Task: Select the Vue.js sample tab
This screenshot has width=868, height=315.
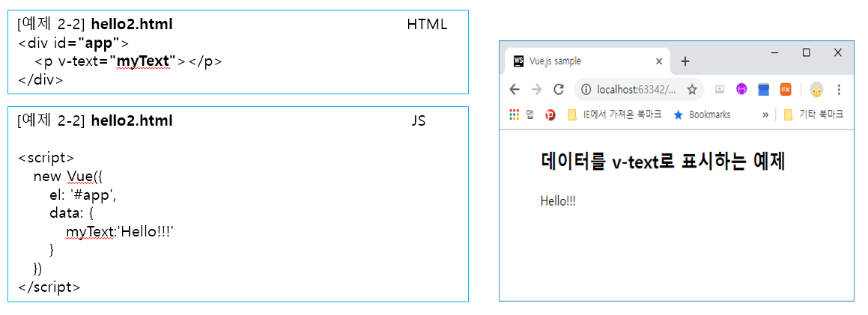Action: click(587, 61)
